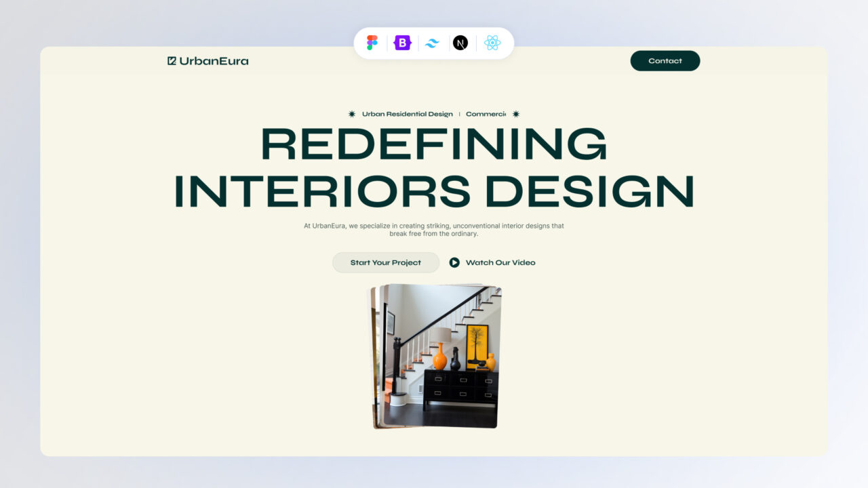
Task: Click the REDEFINING headline word
Action: [433, 144]
